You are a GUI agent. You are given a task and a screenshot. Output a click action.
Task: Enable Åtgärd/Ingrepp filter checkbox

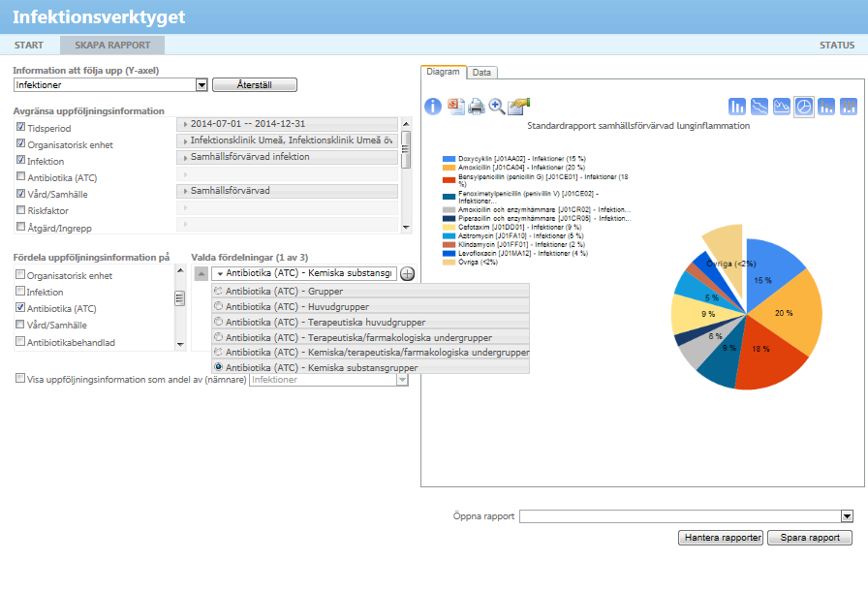20,227
